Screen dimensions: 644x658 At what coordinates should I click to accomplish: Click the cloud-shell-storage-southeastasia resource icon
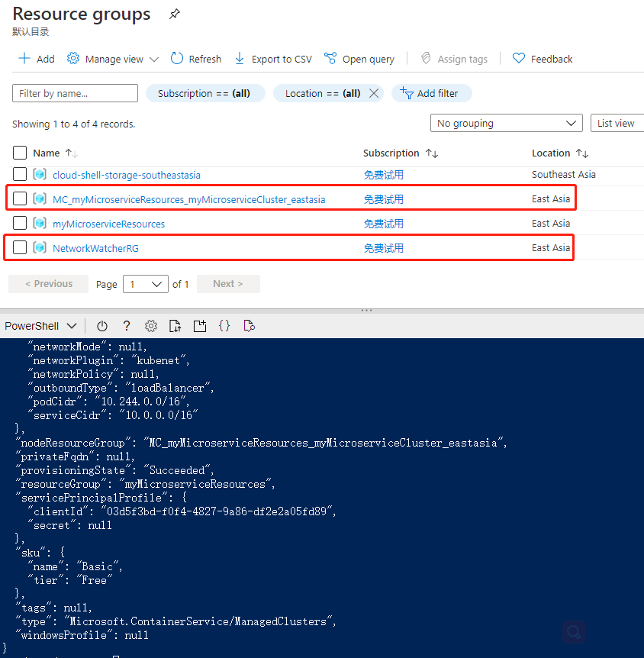(x=40, y=174)
